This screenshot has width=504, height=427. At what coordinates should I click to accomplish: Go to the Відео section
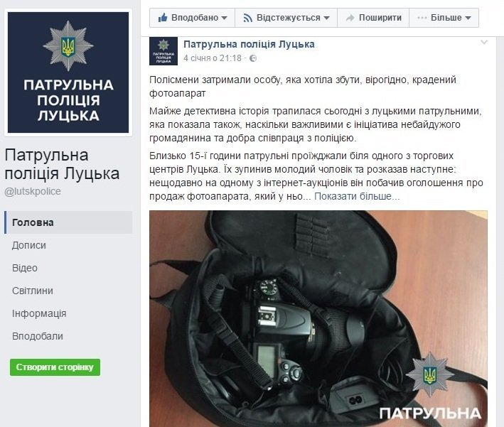tap(25, 268)
